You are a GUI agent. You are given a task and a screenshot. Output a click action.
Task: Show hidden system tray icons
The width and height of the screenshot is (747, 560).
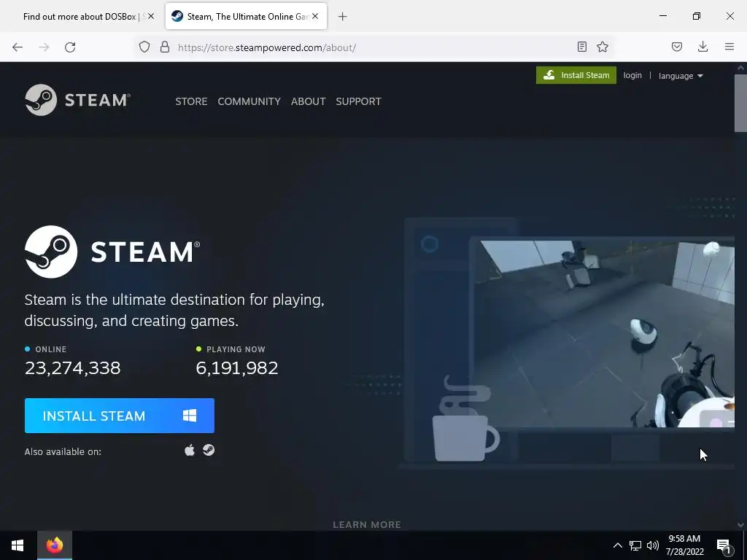617,545
